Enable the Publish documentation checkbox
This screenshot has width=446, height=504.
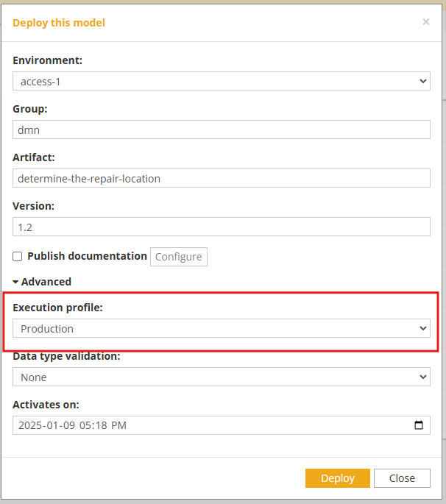click(x=18, y=257)
